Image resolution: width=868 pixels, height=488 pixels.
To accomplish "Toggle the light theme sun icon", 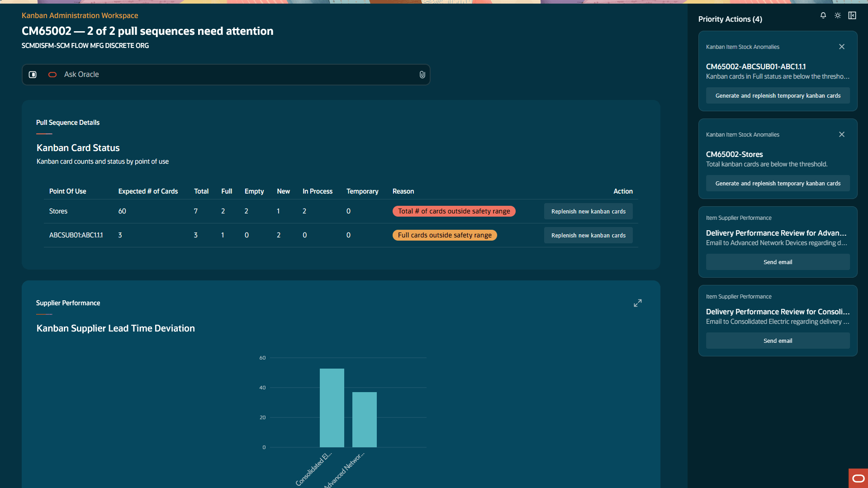I will point(838,15).
